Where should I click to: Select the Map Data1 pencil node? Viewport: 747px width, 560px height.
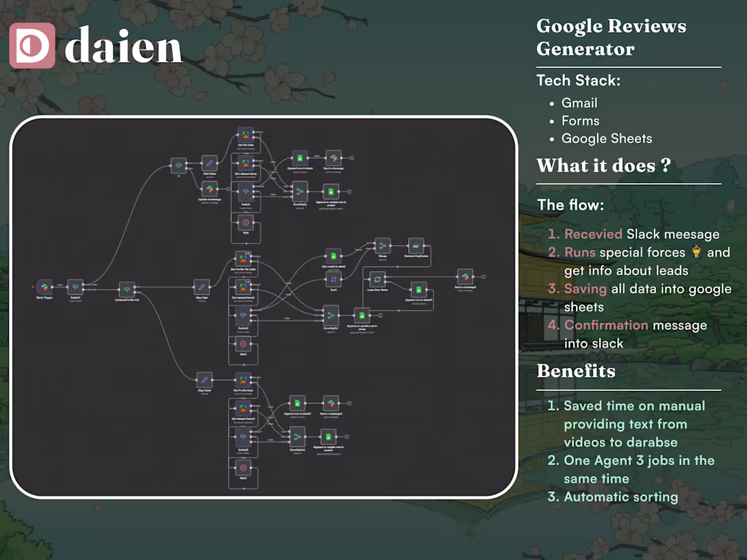pyautogui.click(x=204, y=379)
